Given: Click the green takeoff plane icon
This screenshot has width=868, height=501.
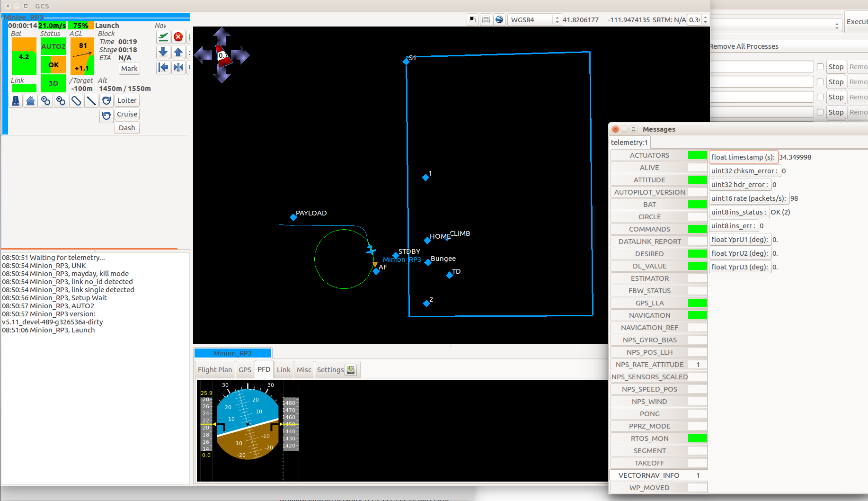Looking at the screenshot, I should [x=163, y=37].
